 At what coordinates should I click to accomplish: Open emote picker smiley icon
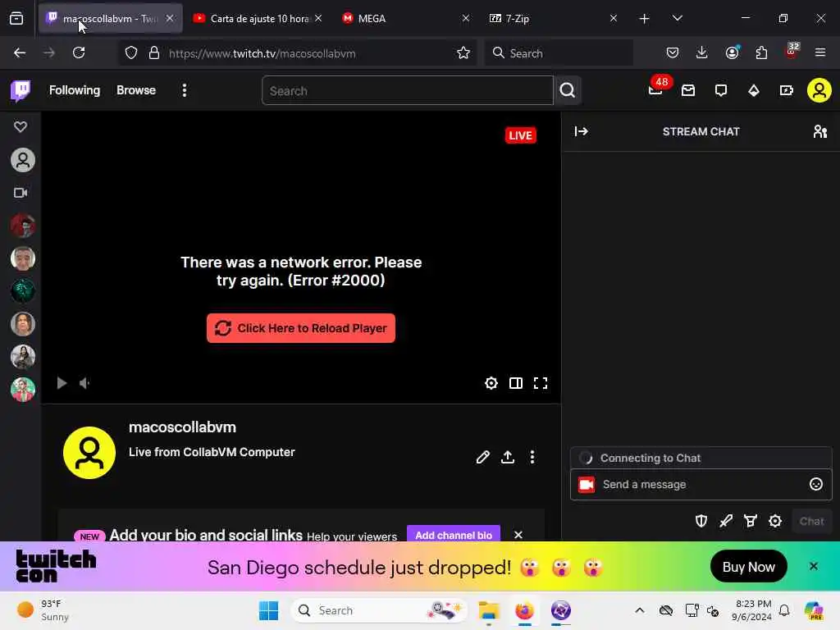tap(816, 485)
